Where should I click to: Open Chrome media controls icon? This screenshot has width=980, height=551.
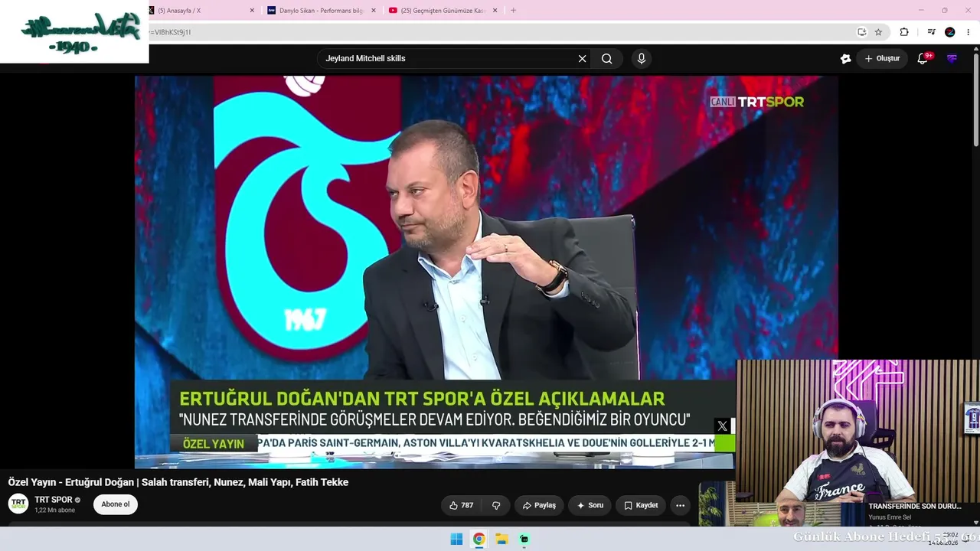(931, 32)
